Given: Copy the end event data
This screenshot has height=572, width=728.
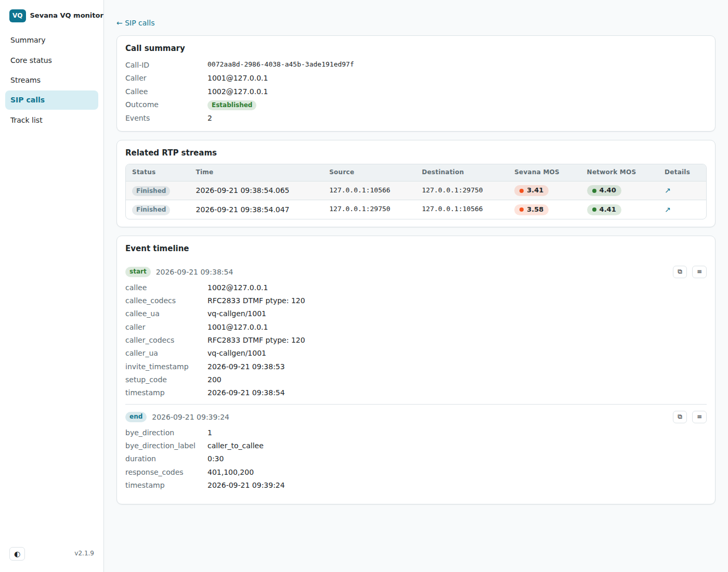Looking at the screenshot, I should [x=680, y=417].
